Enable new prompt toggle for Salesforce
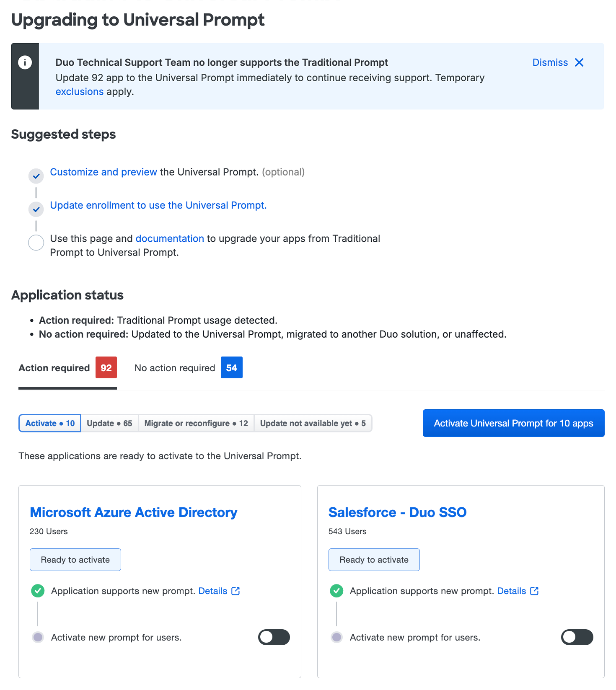 click(x=577, y=637)
